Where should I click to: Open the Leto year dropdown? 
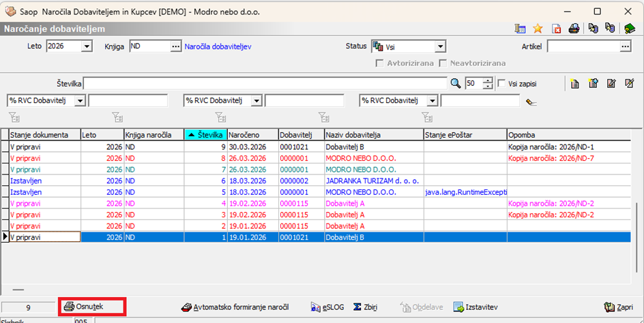(x=86, y=46)
